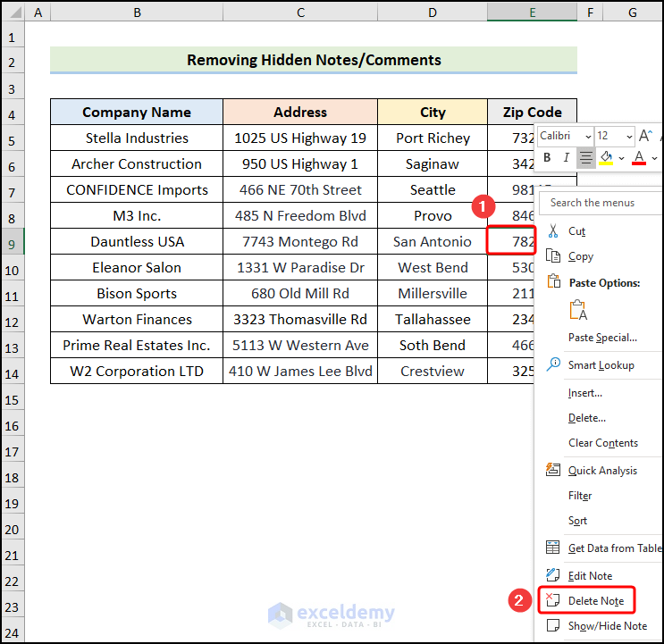Open the Sort submenu

577,520
